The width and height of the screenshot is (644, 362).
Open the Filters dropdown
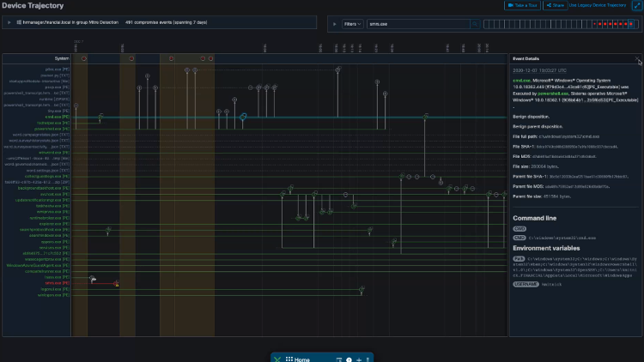353,24
